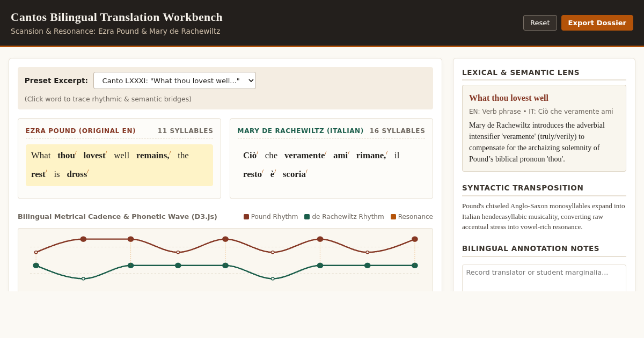Click the word 'is' in Pound's line
This screenshot has height=338, width=644.
tap(57, 174)
